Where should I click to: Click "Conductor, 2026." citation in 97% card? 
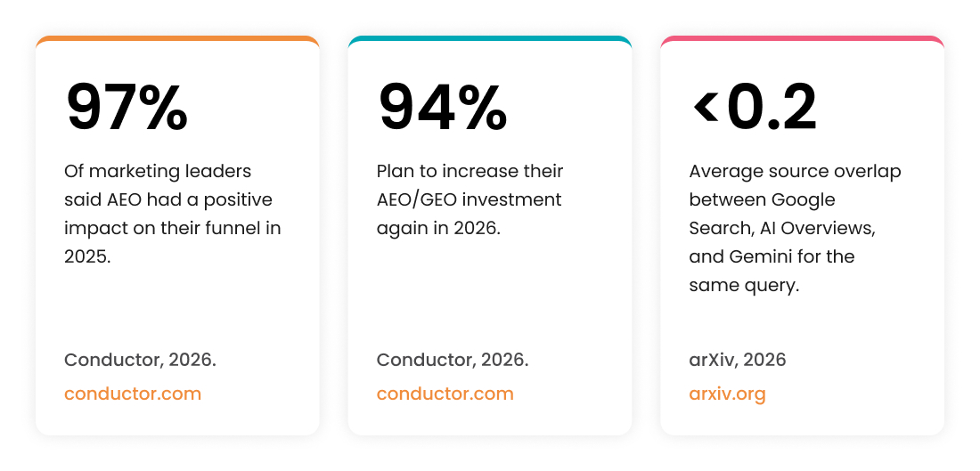[140, 360]
